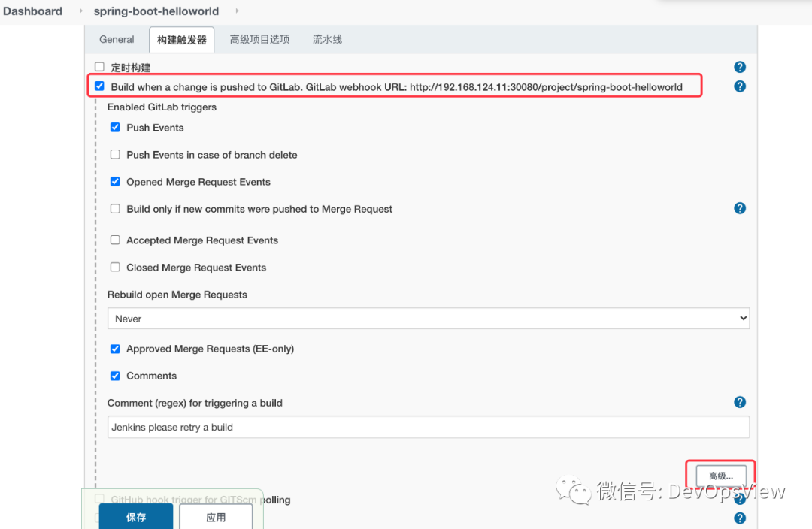
Task: Open help for 定时构建 option
Action: click(740, 67)
